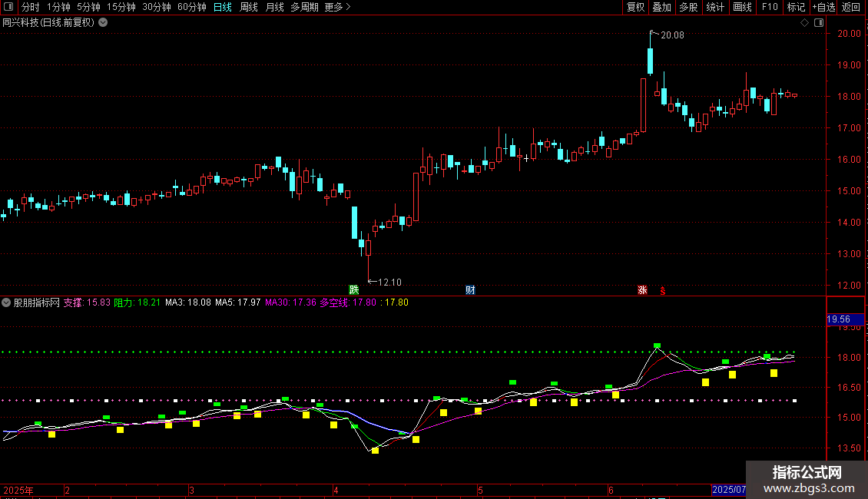Open F10 company information
Image resolution: width=868 pixels, height=499 pixels.
point(770,7)
